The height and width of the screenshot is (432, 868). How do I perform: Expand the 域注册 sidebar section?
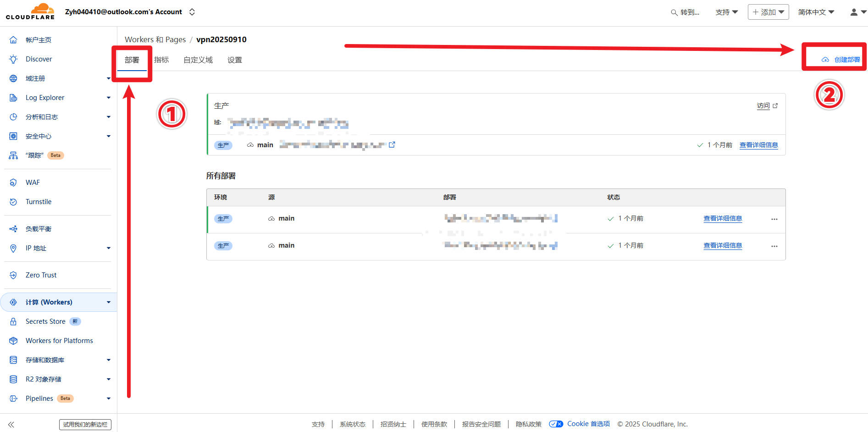tap(109, 78)
